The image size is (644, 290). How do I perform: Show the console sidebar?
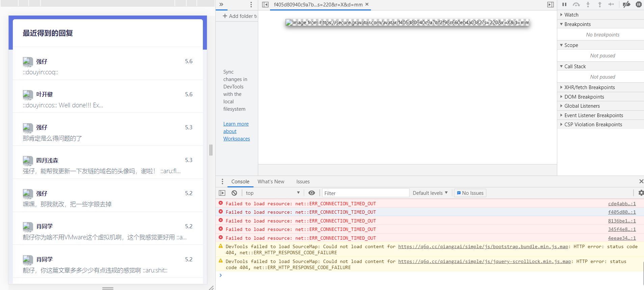[x=222, y=193]
